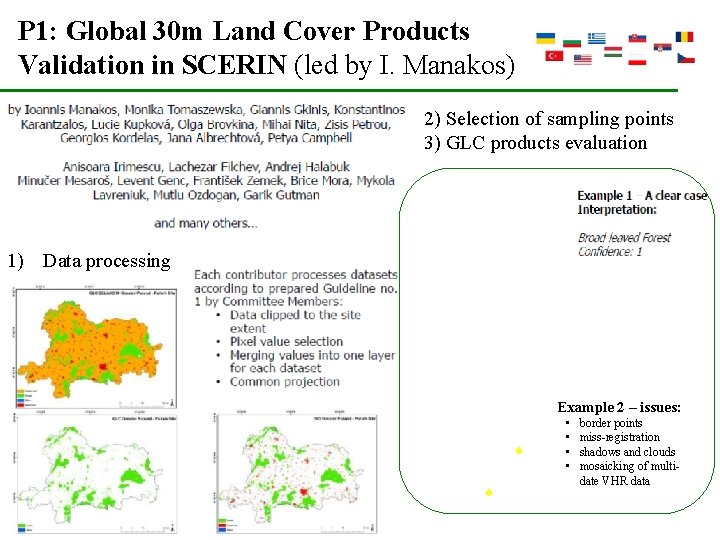
Task: Click the author name 'Monika Tomaszewska'
Action: (183, 110)
